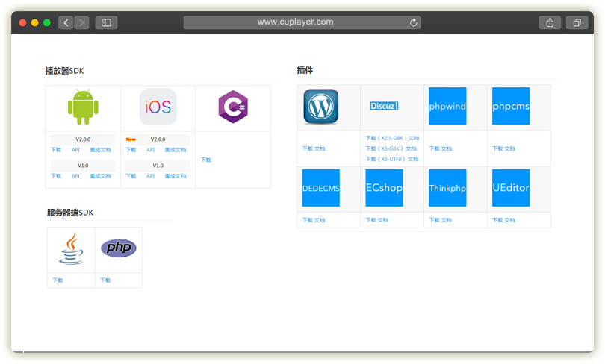
Task: Click the UEditor plugin tile
Action: click(x=511, y=188)
